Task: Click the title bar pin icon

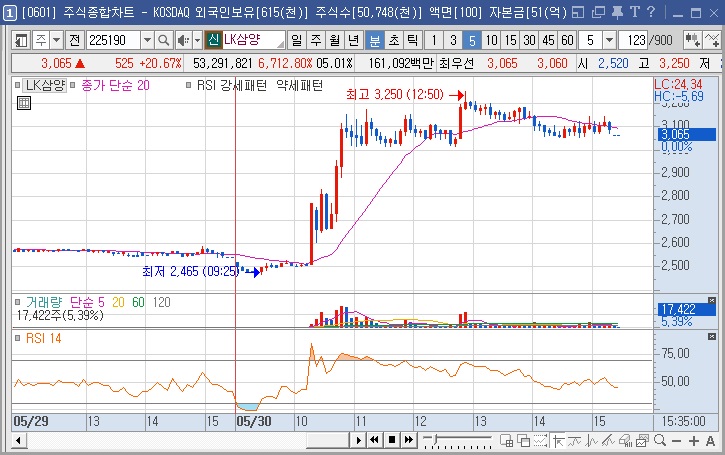Action: coord(617,12)
